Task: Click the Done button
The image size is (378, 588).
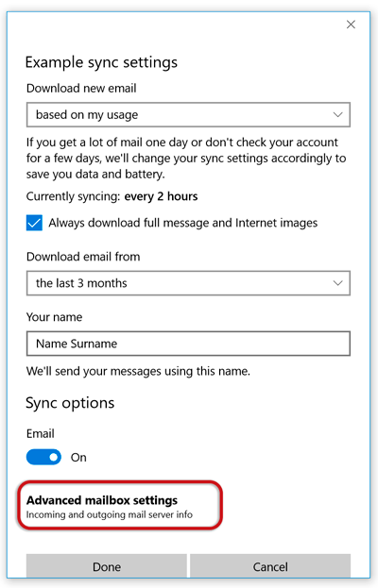Action: click(x=107, y=566)
